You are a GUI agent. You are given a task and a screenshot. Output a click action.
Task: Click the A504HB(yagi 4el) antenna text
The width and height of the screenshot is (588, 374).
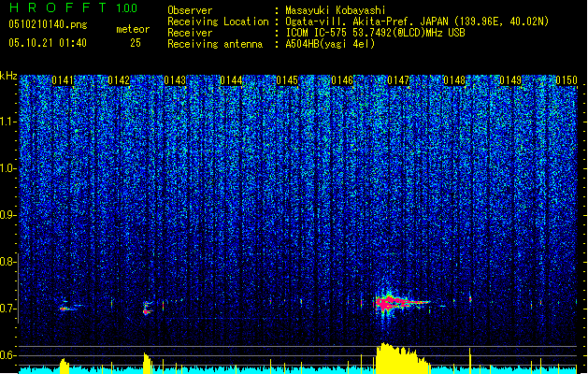coord(330,44)
